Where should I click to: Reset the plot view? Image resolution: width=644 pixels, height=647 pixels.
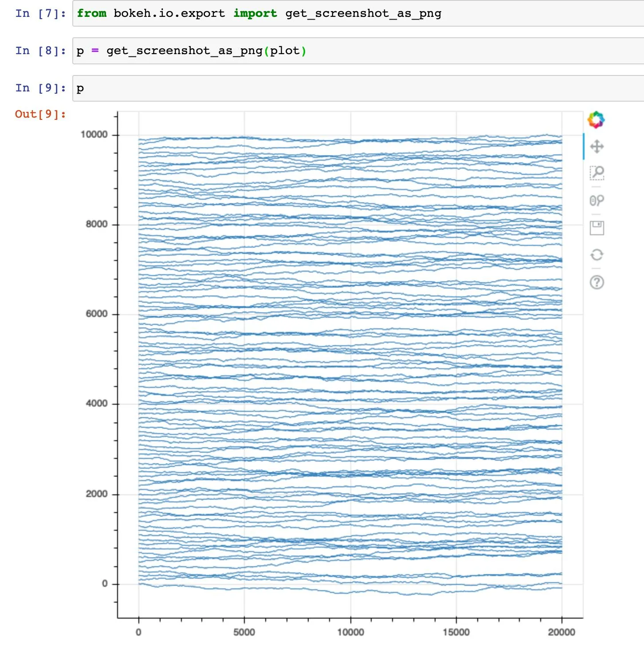click(597, 255)
